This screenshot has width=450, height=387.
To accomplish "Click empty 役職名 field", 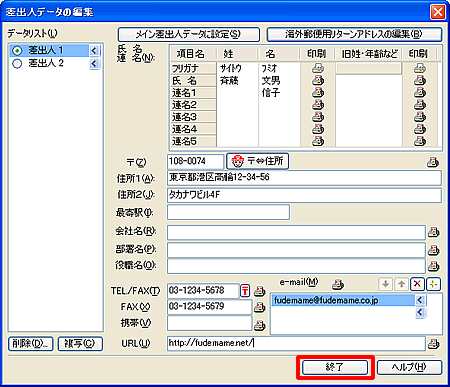I will [296, 266].
